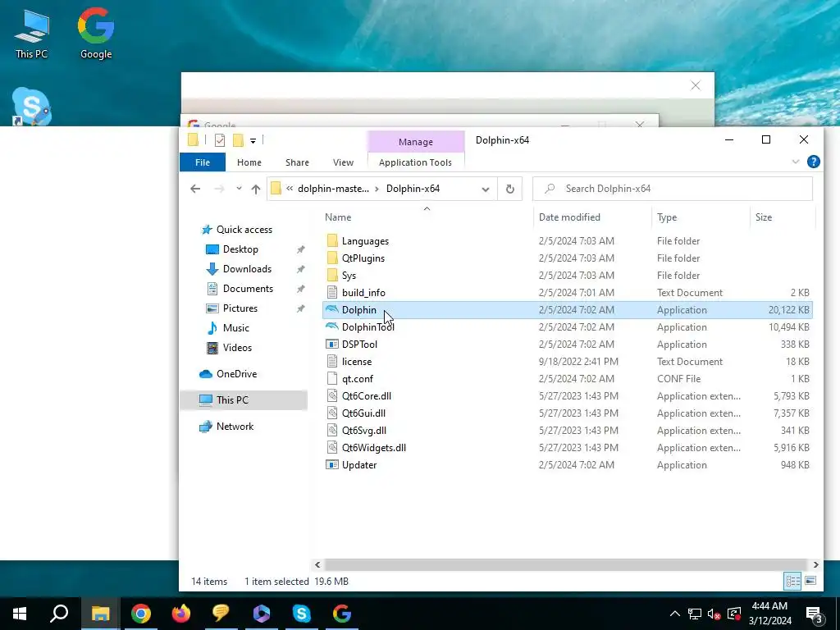The height and width of the screenshot is (630, 840).
Task: Open the Home ribbon tab
Action: (249, 162)
